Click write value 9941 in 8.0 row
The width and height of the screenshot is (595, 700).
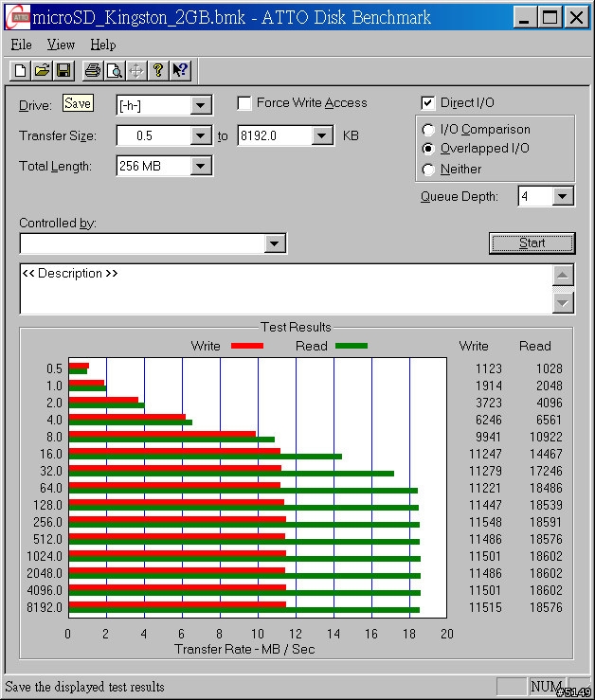pos(488,437)
